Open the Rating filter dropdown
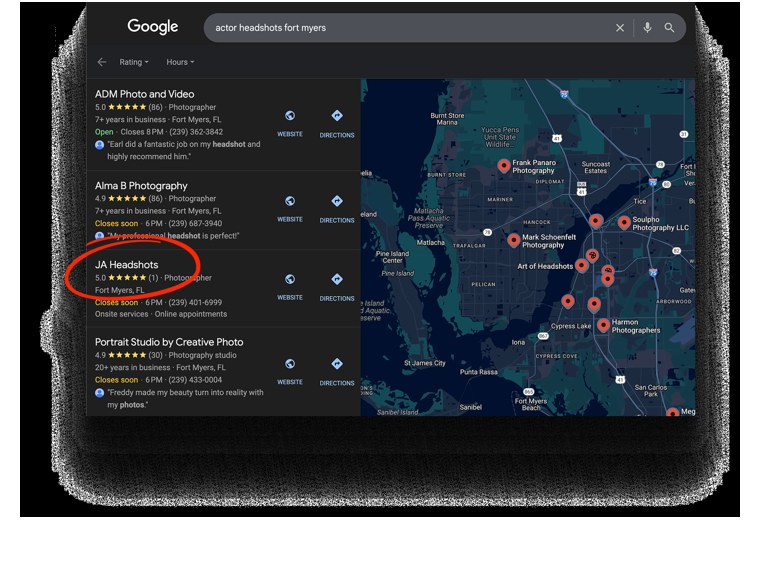Image resolution: width=760 pixels, height=580 pixels. point(134,62)
